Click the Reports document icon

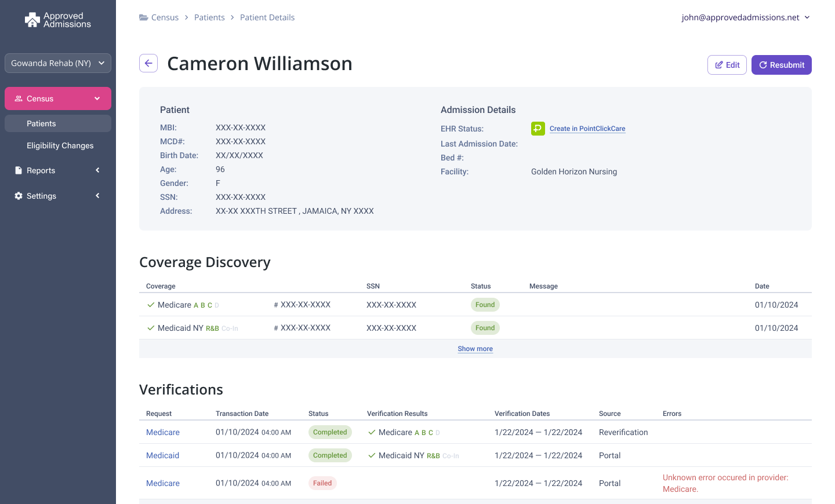(x=19, y=170)
